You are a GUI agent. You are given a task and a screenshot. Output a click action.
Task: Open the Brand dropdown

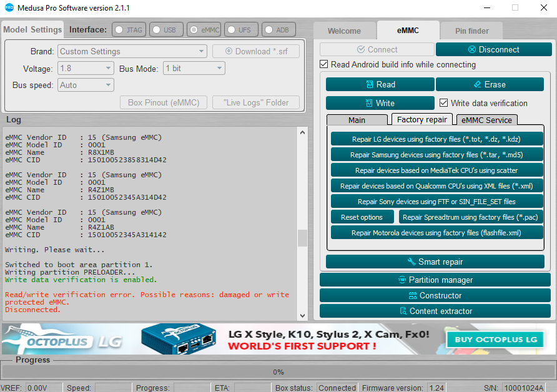(132, 51)
